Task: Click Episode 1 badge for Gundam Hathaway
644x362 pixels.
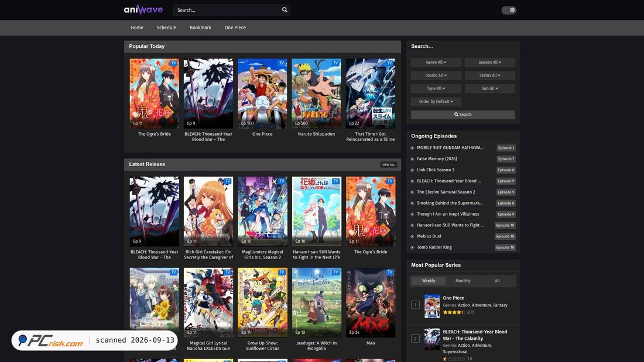Action: click(x=506, y=148)
